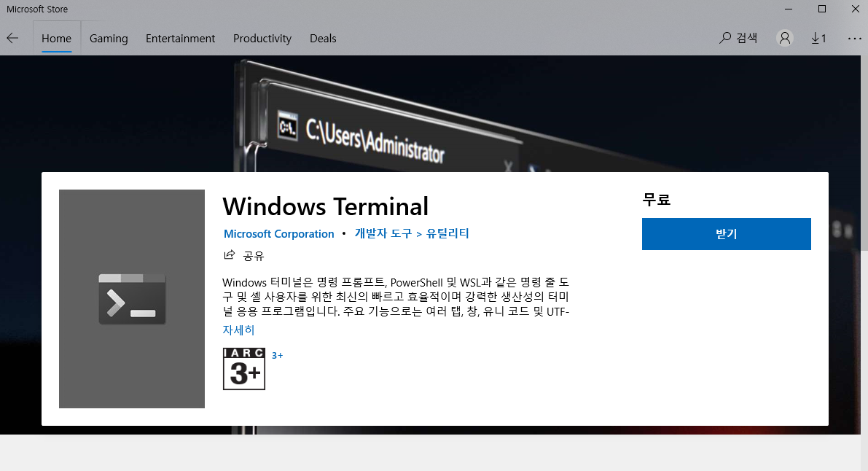
Task: Open the Home tab
Action: [56, 38]
